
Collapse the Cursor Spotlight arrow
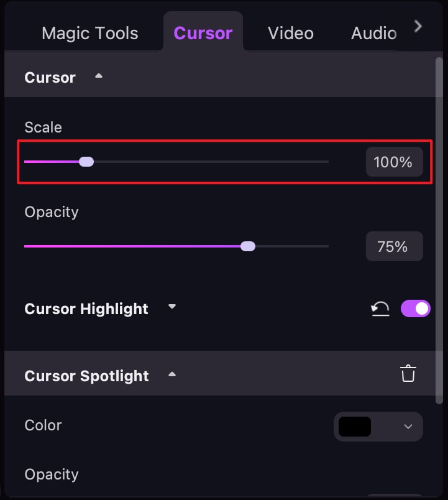pyautogui.click(x=172, y=374)
